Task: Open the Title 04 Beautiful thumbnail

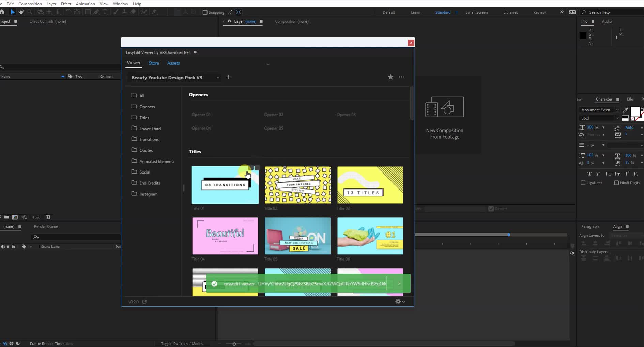Action: point(225,236)
